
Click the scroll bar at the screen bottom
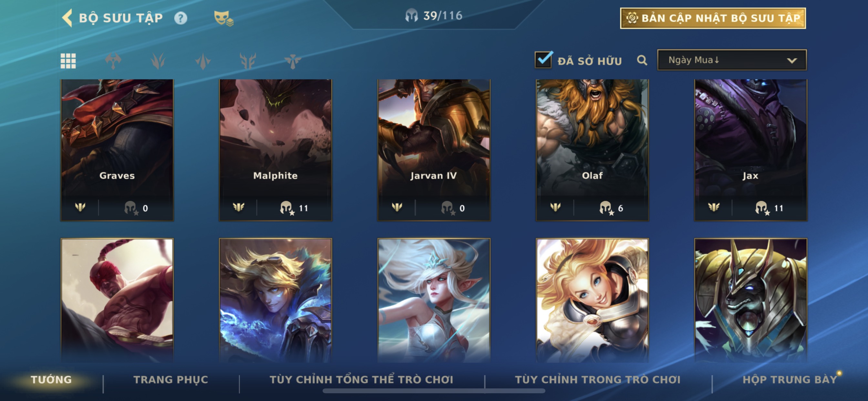(434, 391)
